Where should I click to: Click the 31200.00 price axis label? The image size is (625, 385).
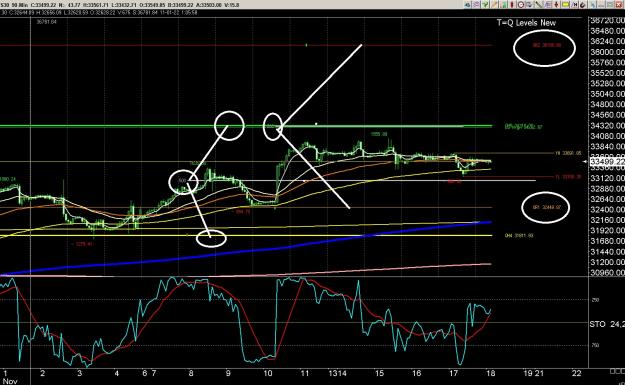[x=607, y=262]
